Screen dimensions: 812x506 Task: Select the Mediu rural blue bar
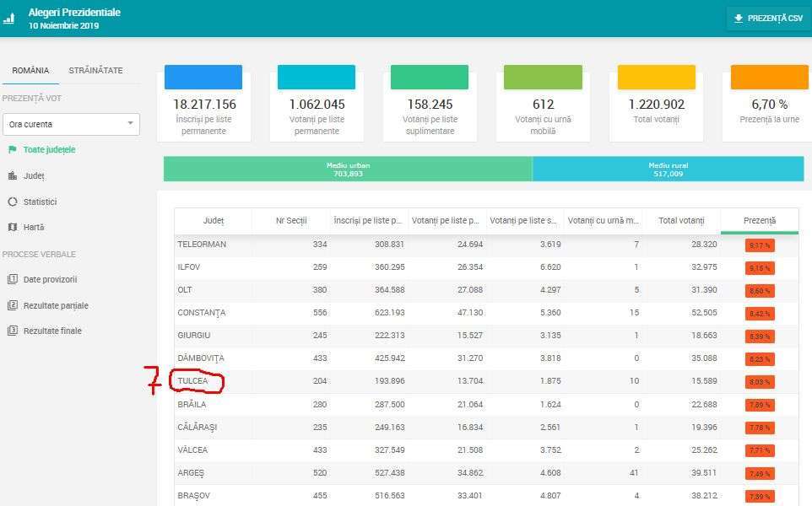[x=668, y=170]
